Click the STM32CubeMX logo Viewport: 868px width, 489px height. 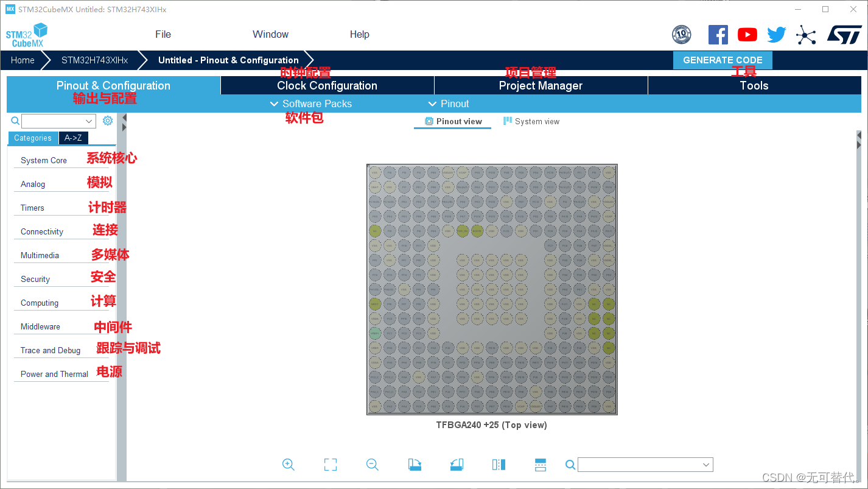click(27, 34)
